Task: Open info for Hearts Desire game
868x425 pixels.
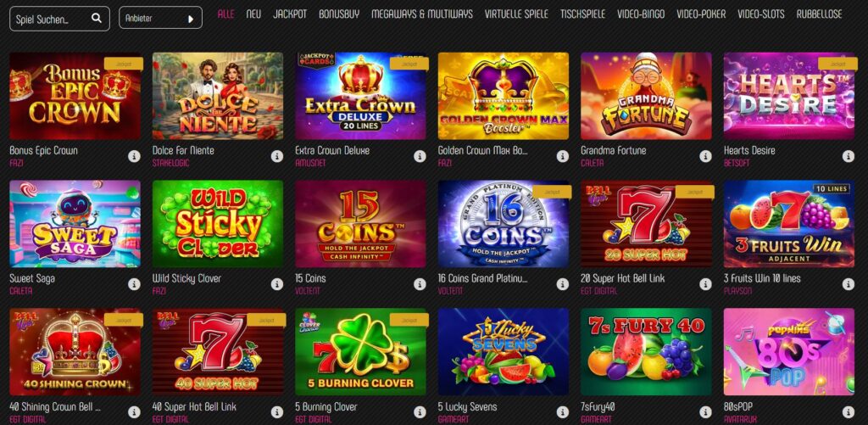Action: pyautogui.click(x=848, y=156)
